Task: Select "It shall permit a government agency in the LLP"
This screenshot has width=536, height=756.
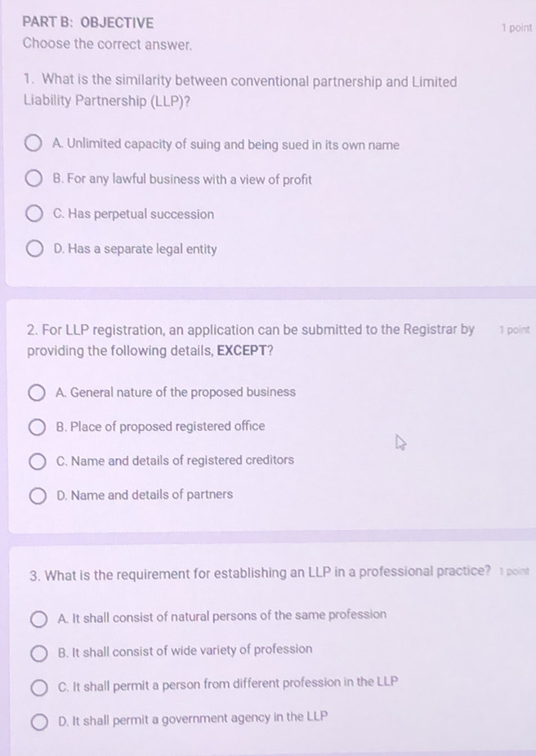Action: tap(38, 720)
